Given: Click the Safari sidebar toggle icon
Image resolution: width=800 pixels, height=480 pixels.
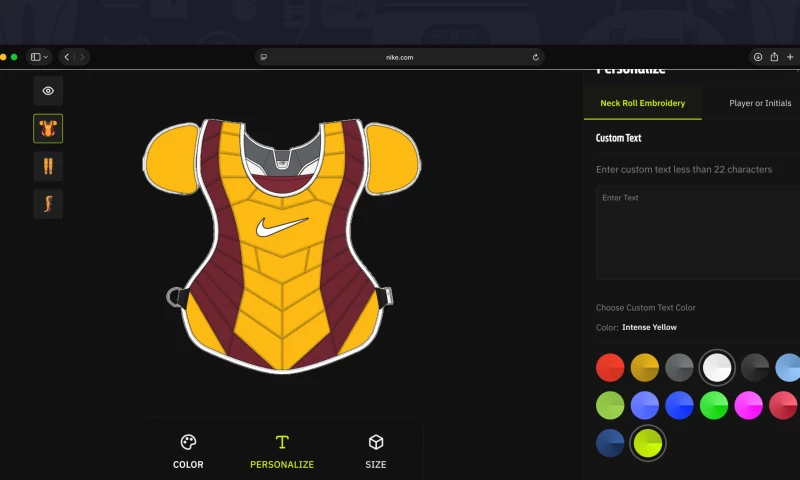Looking at the screenshot, I should click(x=35, y=57).
